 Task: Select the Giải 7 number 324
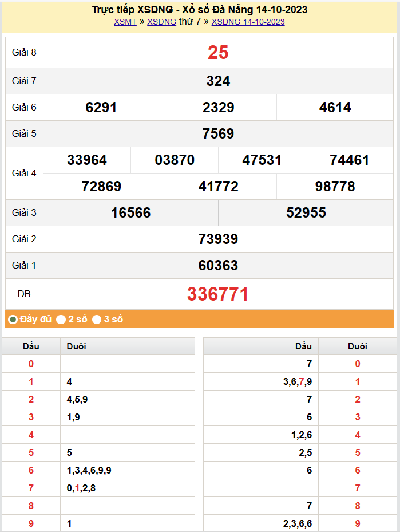[x=218, y=81]
